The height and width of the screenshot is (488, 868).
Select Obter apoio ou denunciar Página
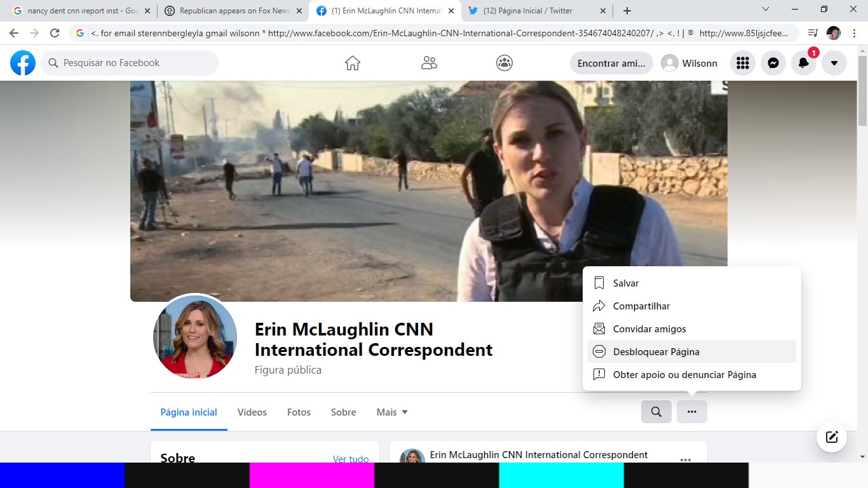[x=692, y=375]
